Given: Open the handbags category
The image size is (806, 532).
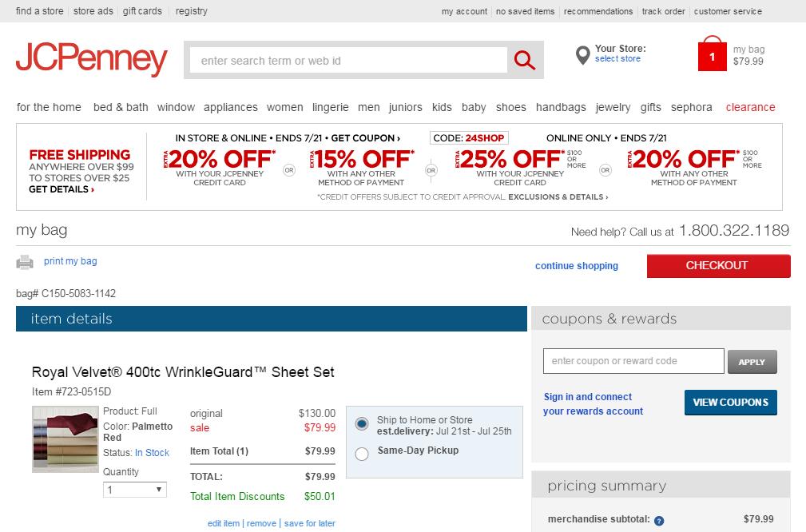Looking at the screenshot, I should click(562, 106).
